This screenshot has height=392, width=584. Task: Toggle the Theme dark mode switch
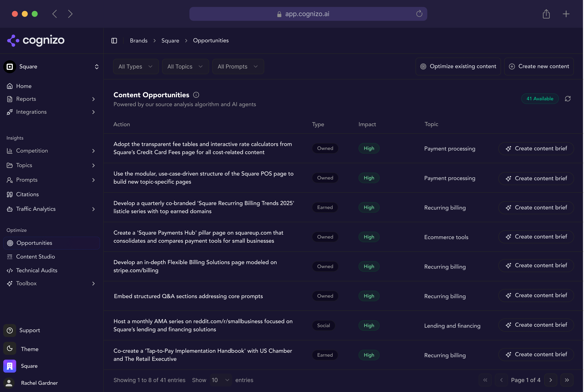[x=10, y=349]
